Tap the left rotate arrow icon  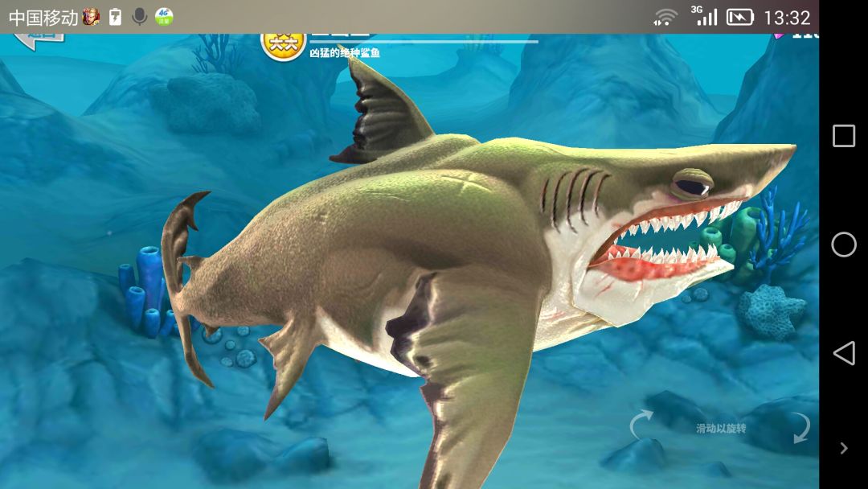pyautogui.click(x=641, y=424)
